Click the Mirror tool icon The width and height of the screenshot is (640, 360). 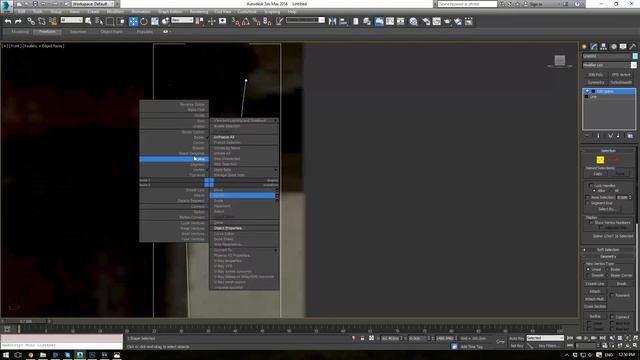332,21
